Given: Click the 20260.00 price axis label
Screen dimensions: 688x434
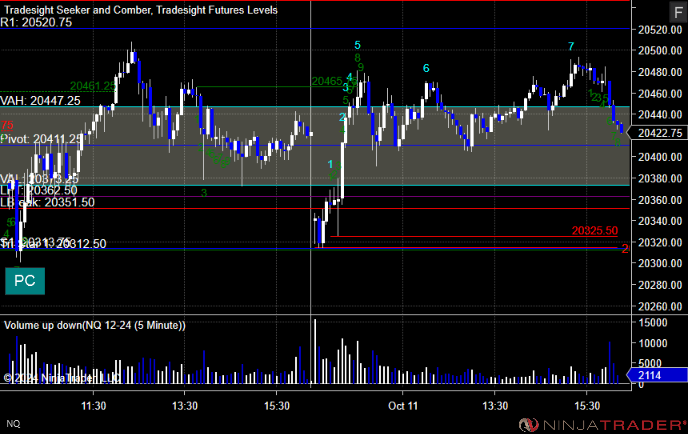Looking at the screenshot, I should pos(660,306).
